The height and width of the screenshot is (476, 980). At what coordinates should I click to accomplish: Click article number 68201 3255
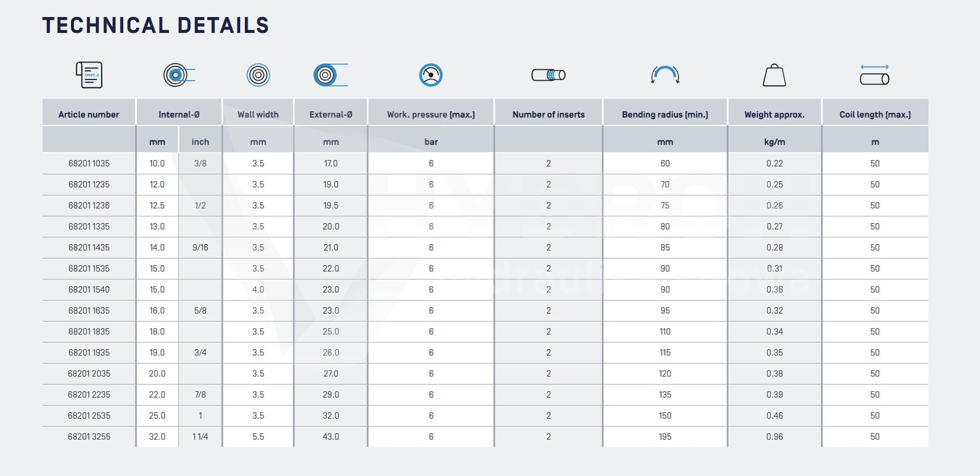tap(89, 437)
